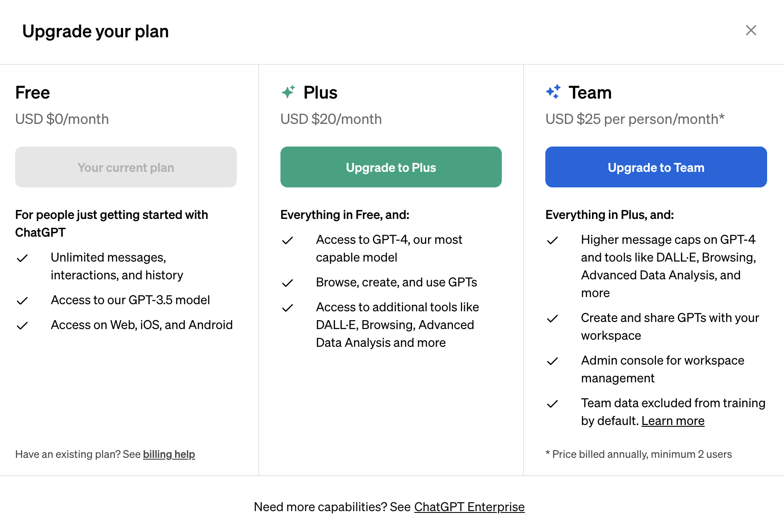Click the blue Team sparkles icon
784x532 pixels.
(x=553, y=92)
